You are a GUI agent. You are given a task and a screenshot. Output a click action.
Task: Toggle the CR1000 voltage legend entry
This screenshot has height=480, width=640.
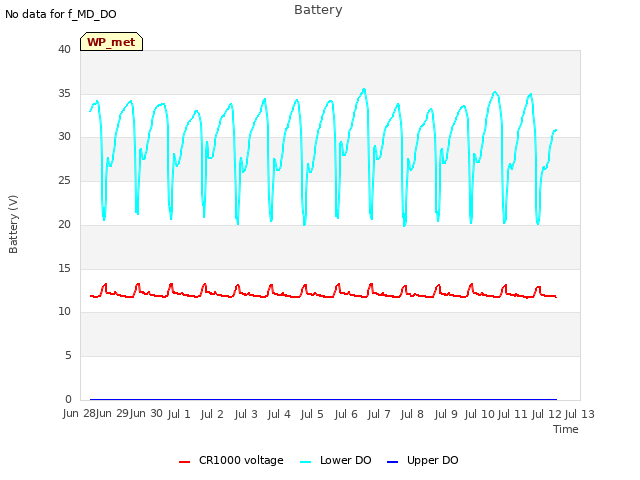[231, 460]
